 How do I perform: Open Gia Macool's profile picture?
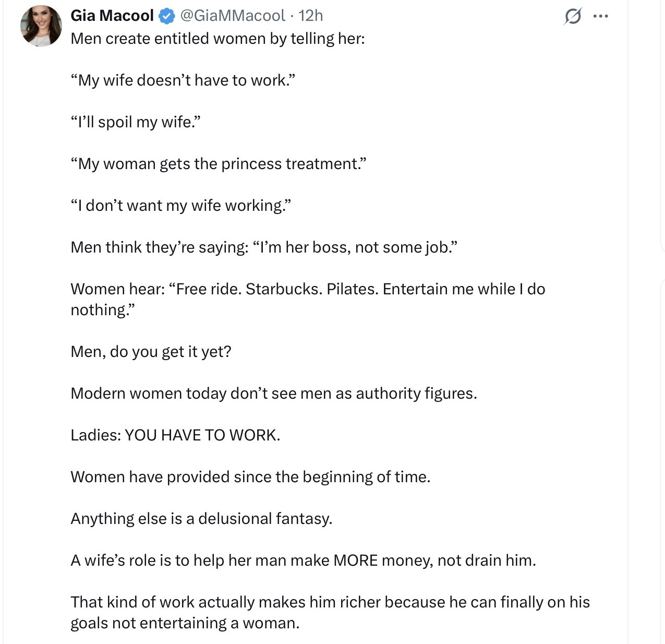[x=41, y=26]
